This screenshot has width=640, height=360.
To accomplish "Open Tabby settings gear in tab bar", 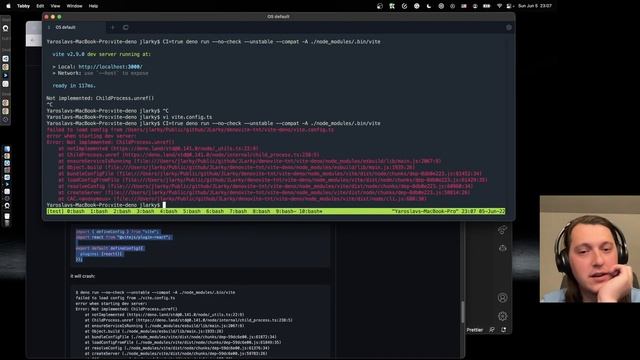I will click(509, 27).
